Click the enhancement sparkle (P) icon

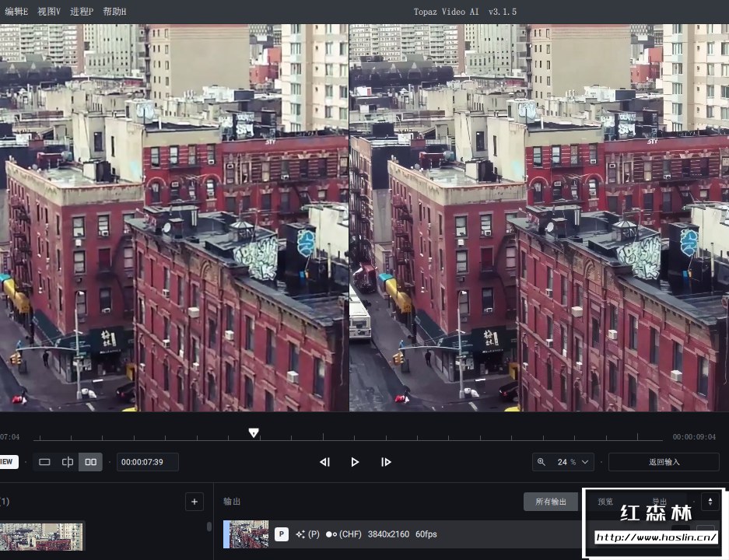[307, 534]
